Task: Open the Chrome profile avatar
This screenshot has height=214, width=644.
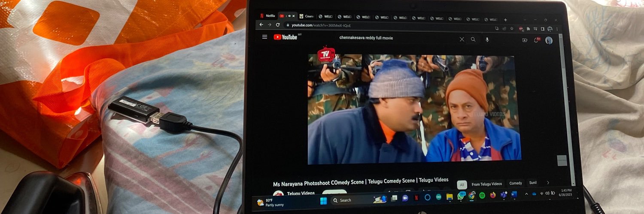Action: coord(550,29)
